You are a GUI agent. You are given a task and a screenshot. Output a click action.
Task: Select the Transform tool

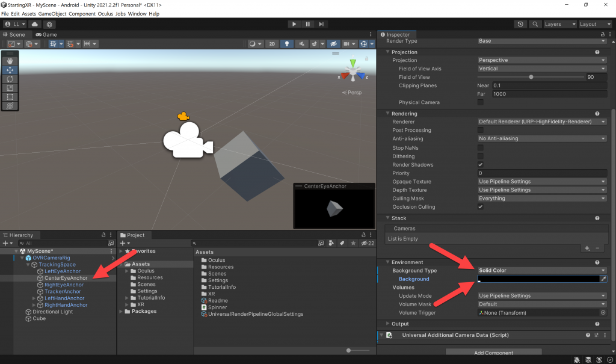click(x=10, y=106)
